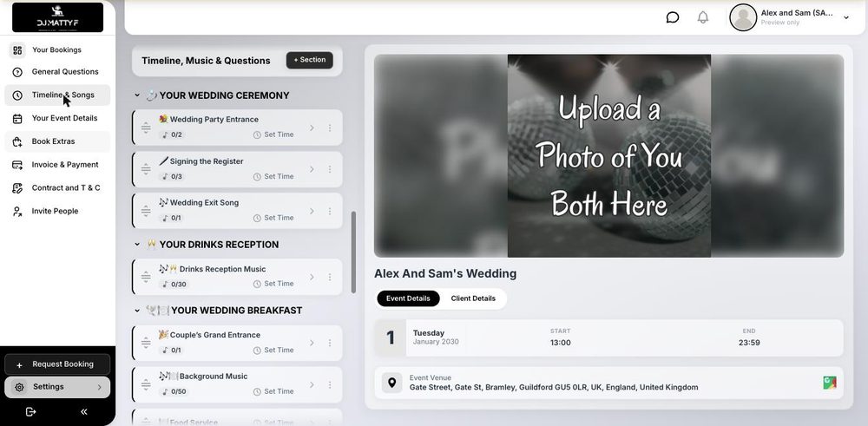Image resolution: width=868 pixels, height=426 pixels.
Task: Set Time for Drinks Reception Music
Action: [273, 285]
